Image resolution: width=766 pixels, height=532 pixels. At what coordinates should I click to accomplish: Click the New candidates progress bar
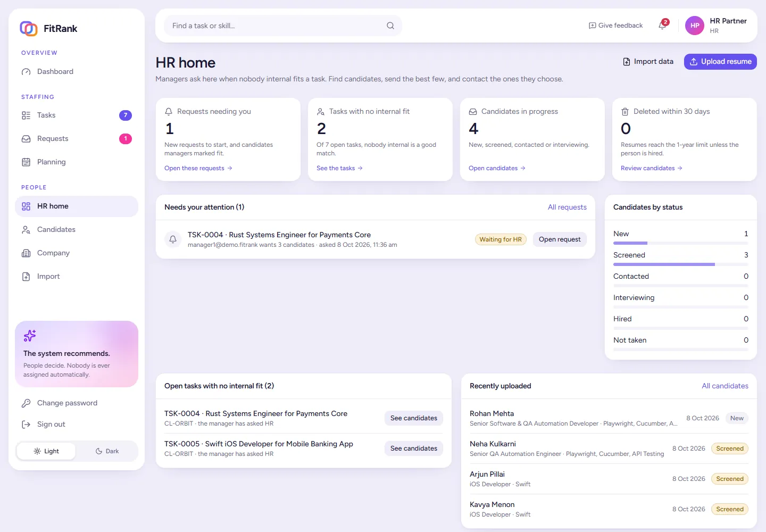pos(681,243)
